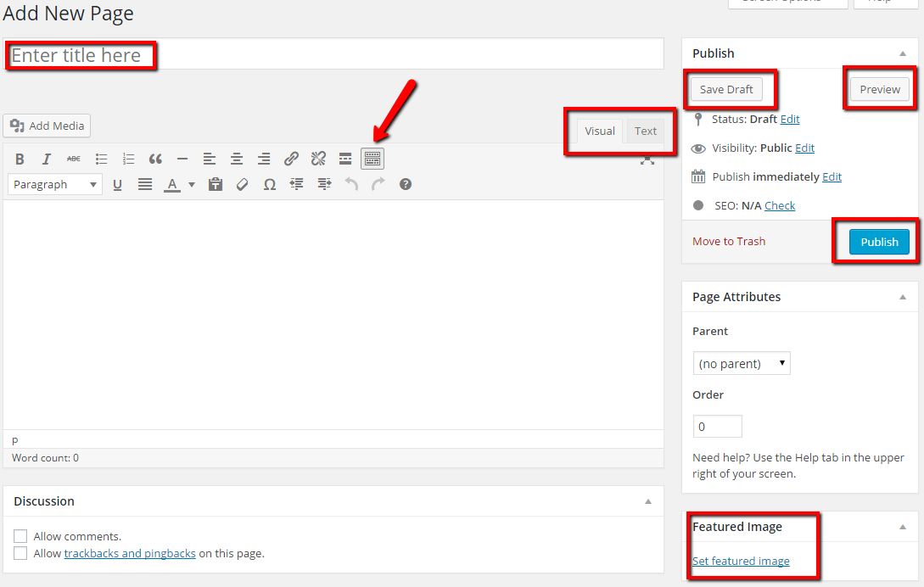924x587 pixels.
Task: Collapse the Page Attributes panel
Action: 903,297
